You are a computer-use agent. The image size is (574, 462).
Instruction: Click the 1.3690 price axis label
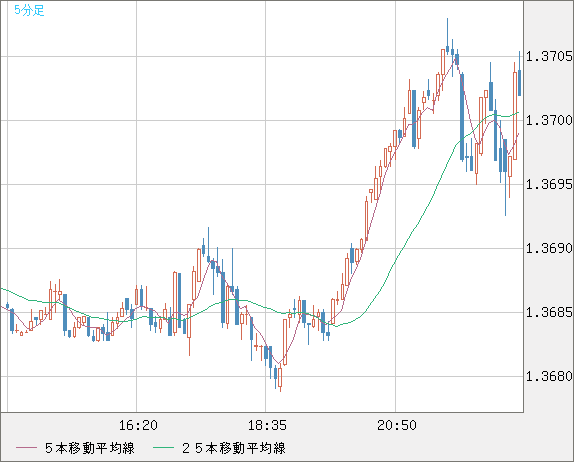(x=549, y=248)
